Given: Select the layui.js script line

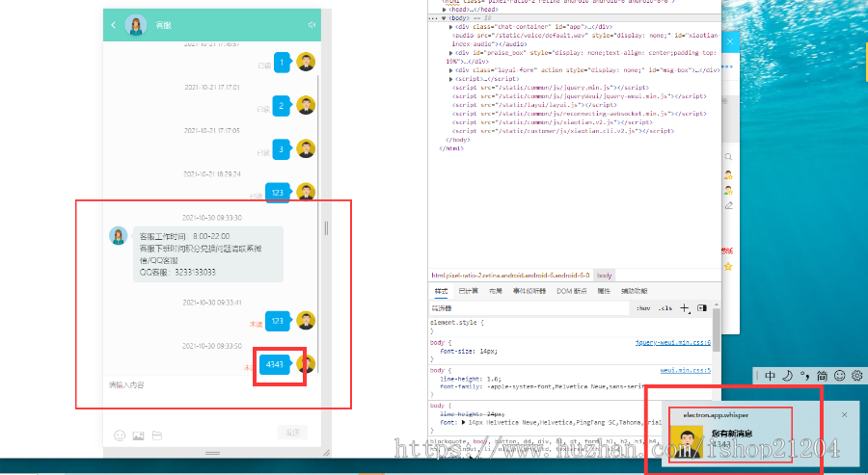Looking at the screenshot, I should [x=534, y=105].
